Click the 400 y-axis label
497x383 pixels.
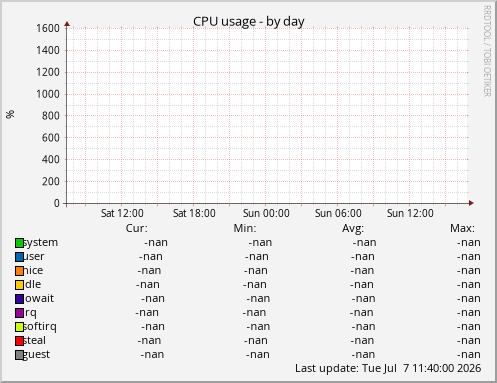51,160
